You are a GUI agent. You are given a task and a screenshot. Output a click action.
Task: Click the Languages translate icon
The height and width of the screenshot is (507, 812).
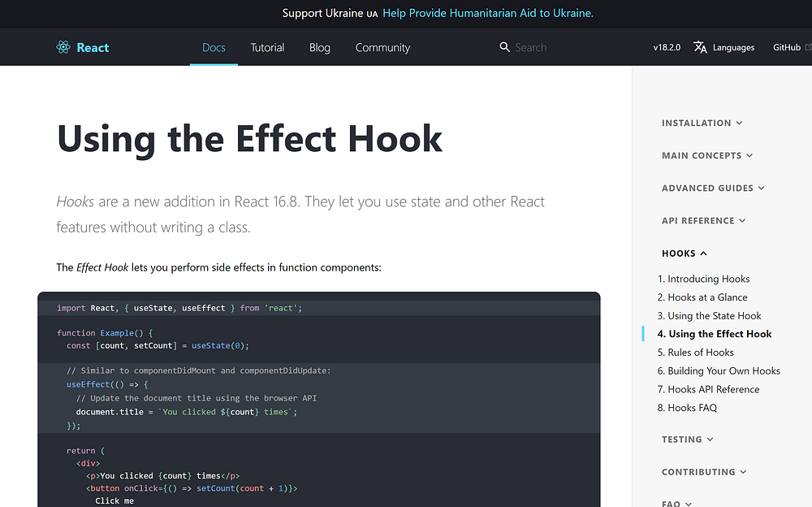click(x=700, y=47)
